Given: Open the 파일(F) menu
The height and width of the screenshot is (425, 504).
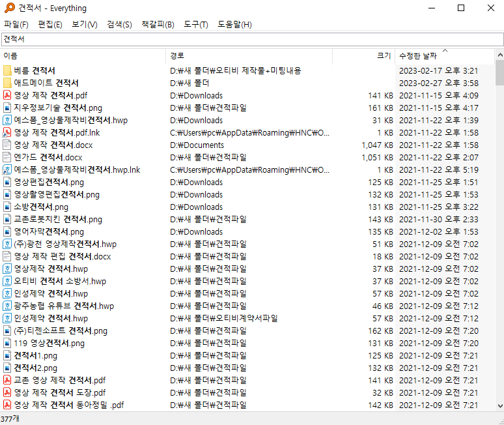Looking at the screenshot, I should tap(16, 25).
